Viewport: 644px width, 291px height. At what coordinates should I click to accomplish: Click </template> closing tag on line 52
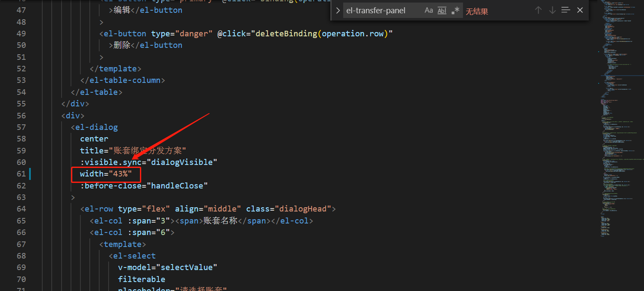point(116,68)
